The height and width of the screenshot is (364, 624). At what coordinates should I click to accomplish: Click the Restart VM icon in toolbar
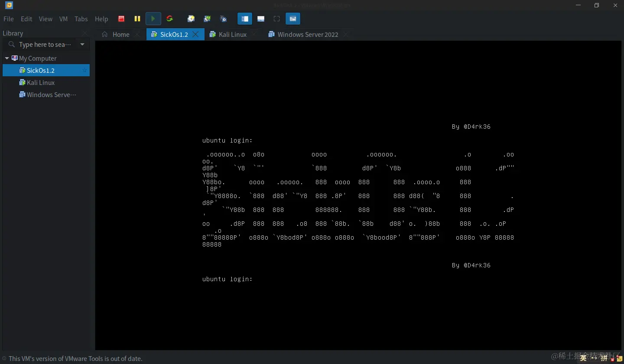coord(169,19)
